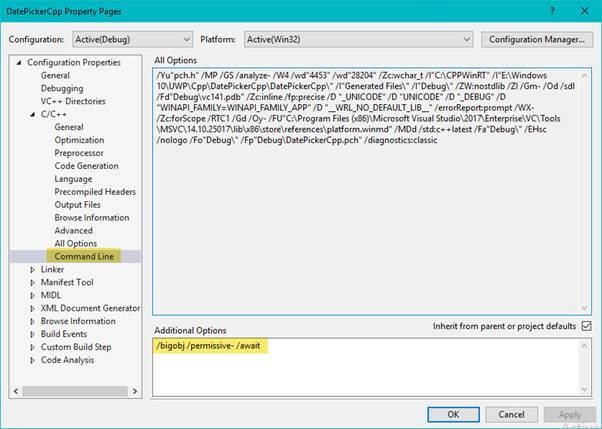
Task: Select the Manifest Tool item
Action: [x=67, y=283]
